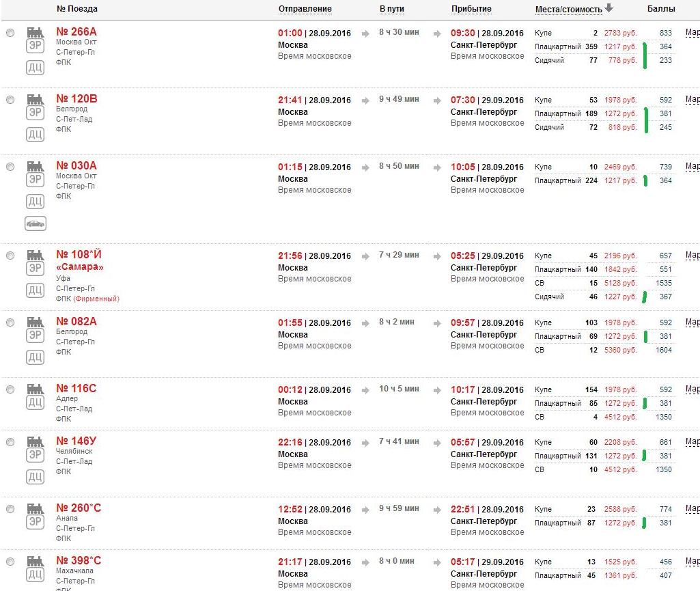Click the ДЦ icon under train 120В
700x591 pixels.
point(35,135)
